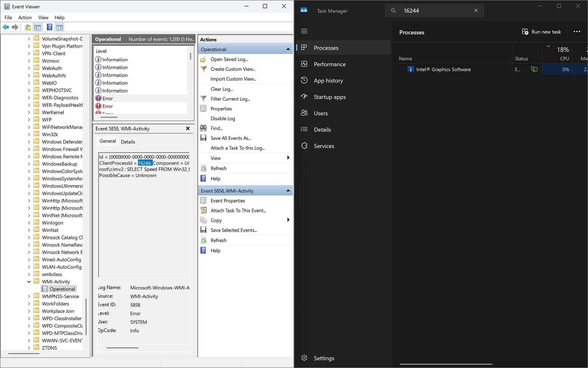Click the back navigation arrow in Event Viewer toolbar
This screenshot has width=588, height=368.
[6, 27]
